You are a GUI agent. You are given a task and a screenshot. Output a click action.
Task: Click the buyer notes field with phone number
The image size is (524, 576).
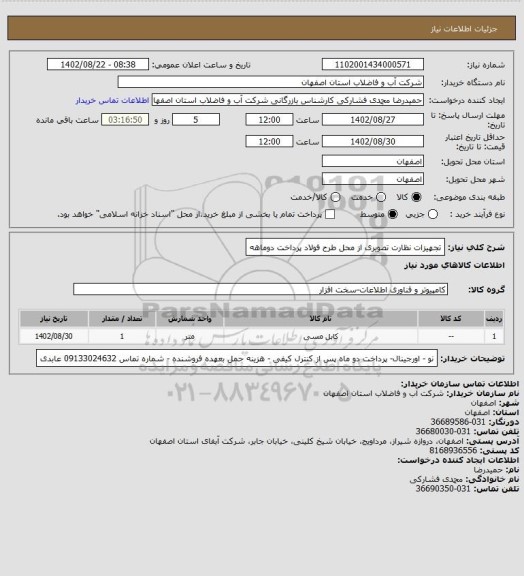pyautogui.click(x=237, y=358)
